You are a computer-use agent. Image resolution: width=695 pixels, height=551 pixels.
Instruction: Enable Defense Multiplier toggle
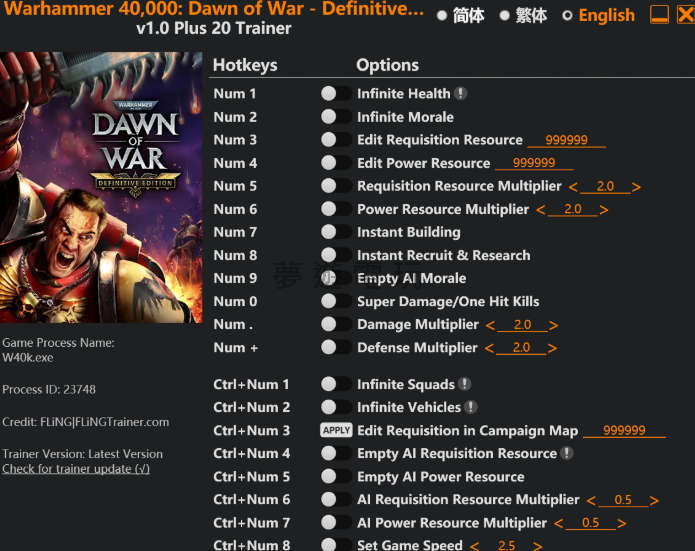(336, 347)
